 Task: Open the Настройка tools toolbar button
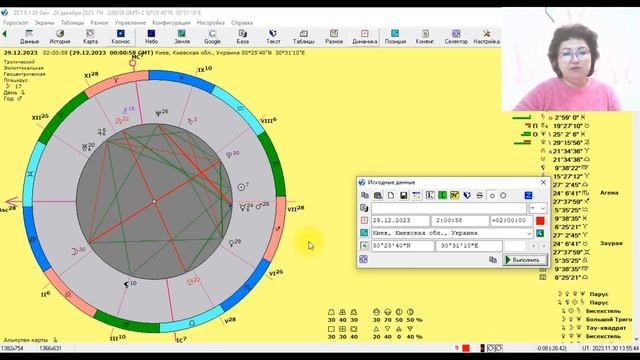click(x=487, y=37)
